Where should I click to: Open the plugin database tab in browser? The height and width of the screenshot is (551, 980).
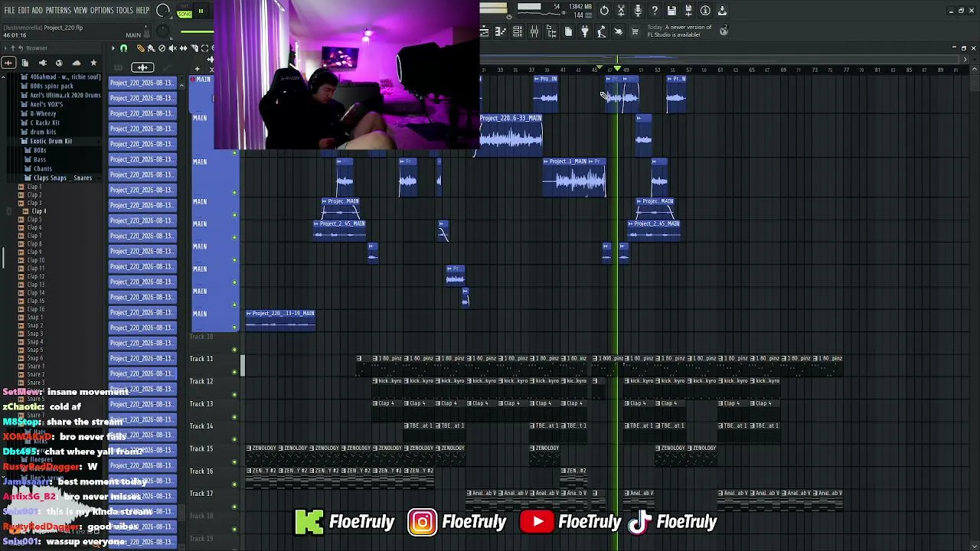[42, 63]
